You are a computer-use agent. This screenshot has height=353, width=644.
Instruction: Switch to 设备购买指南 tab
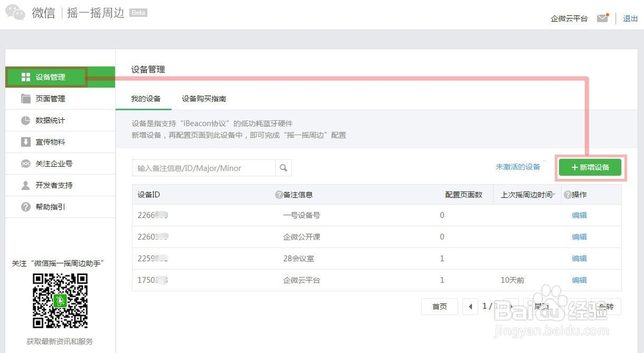point(204,99)
